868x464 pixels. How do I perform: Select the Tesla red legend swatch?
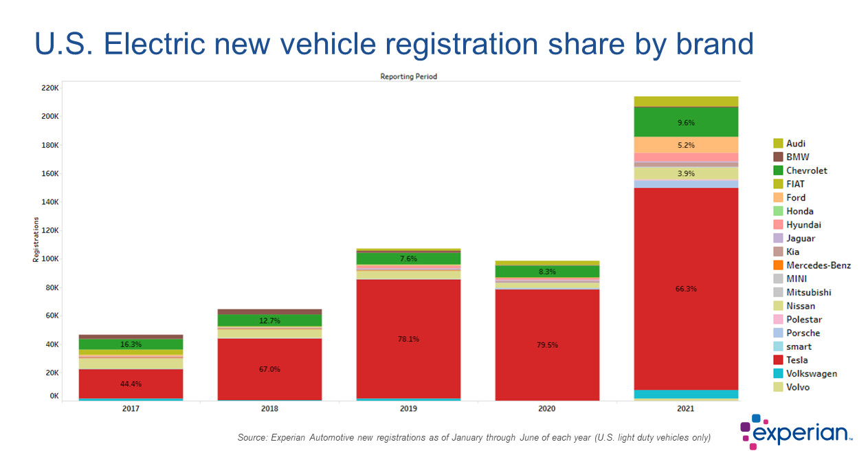click(778, 360)
